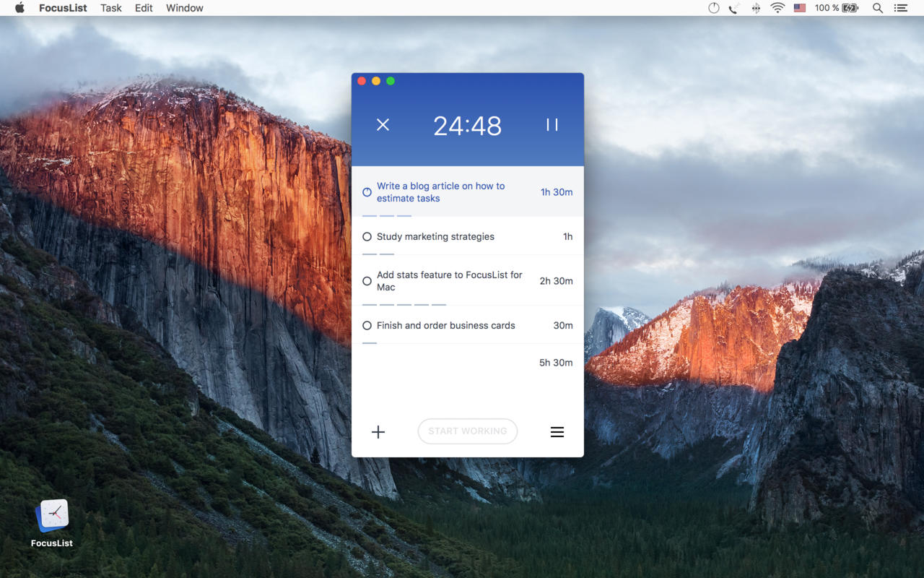The width and height of the screenshot is (924, 578).
Task: Select the 'Write a blog article' task
Action: point(440,192)
